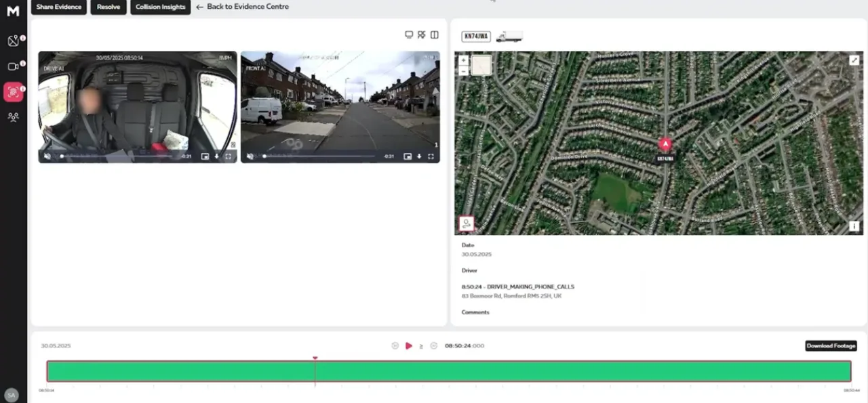The width and height of the screenshot is (868, 403).
Task: Expand the map to fullscreen
Action: [854, 60]
